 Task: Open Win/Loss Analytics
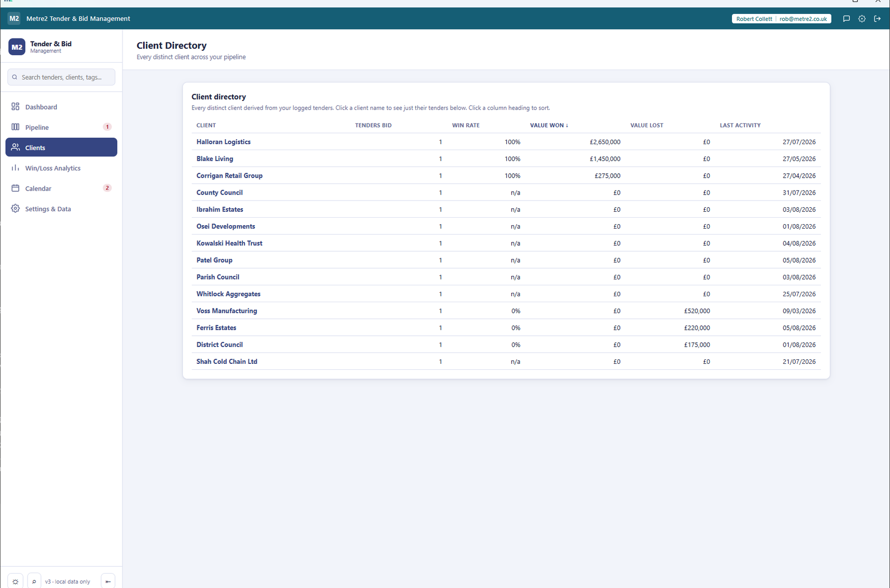click(61, 168)
